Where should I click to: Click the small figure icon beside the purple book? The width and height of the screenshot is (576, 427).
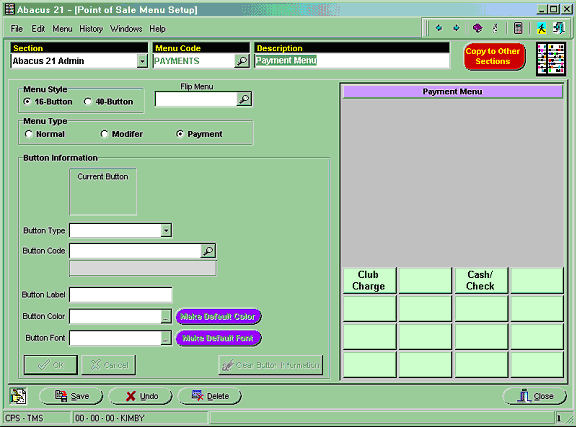[495, 28]
